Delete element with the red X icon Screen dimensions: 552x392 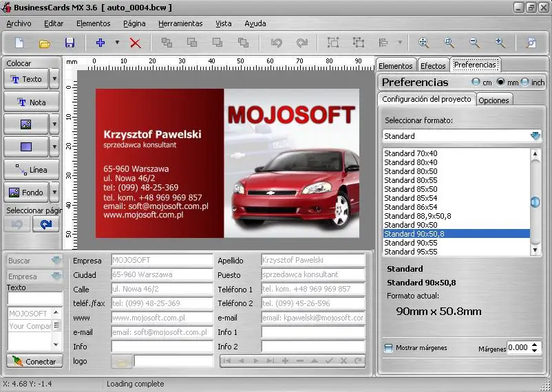(135, 43)
